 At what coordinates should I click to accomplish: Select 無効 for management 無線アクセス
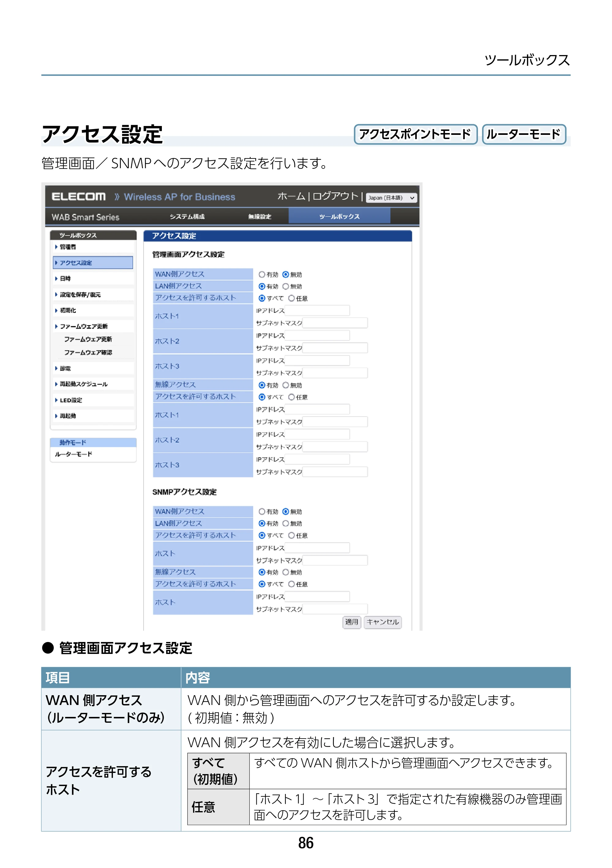tap(285, 385)
